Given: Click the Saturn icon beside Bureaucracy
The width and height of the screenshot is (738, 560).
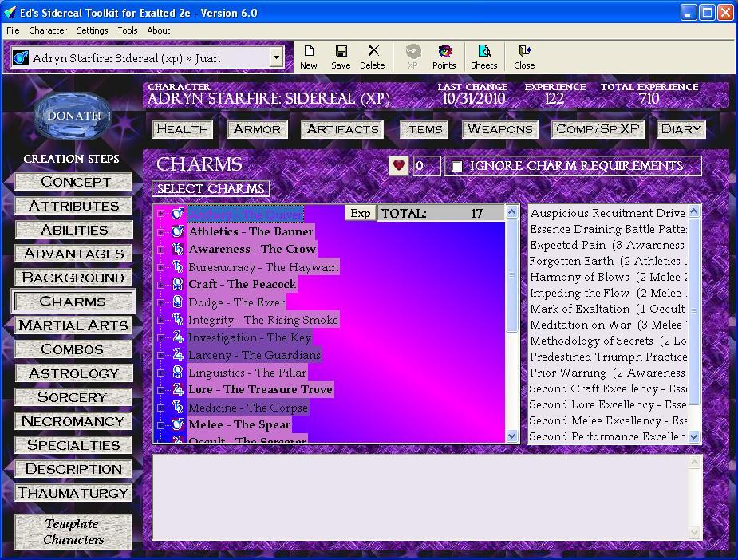Looking at the screenshot, I should tap(177, 266).
